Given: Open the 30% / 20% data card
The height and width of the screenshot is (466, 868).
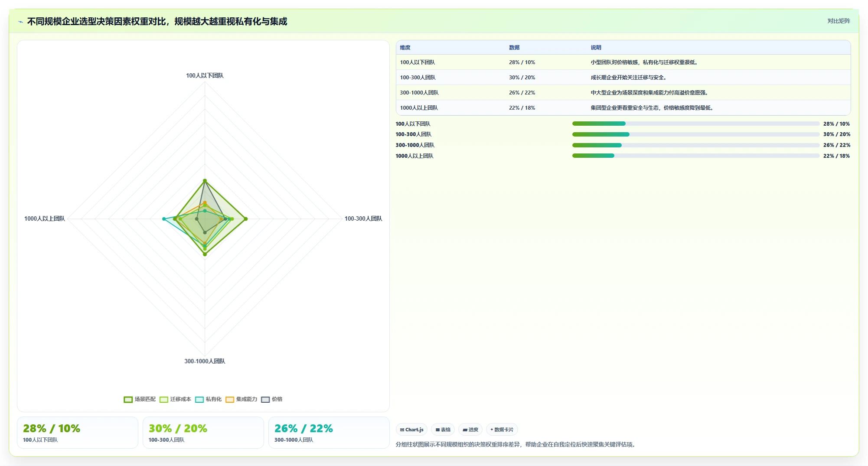Looking at the screenshot, I should tap(203, 433).
